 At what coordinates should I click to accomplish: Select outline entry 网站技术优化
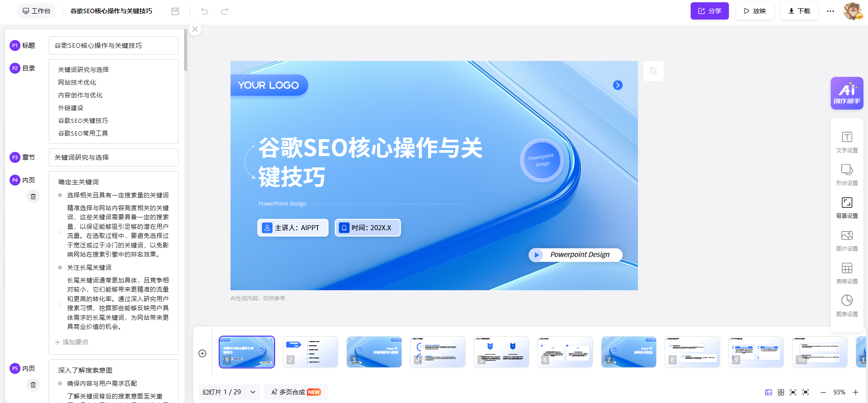point(77,82)
